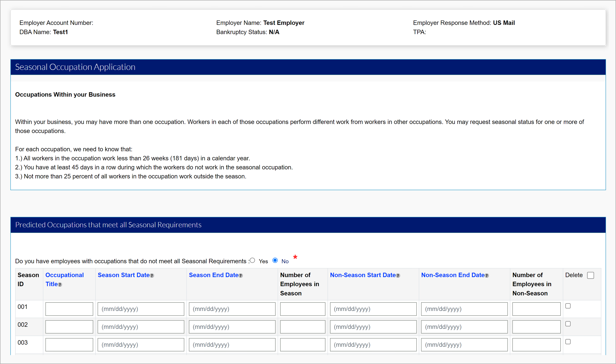616x364 pixels.
Task: Click Non-Season Start Date field row 001
Action: [x=373, y=309]
